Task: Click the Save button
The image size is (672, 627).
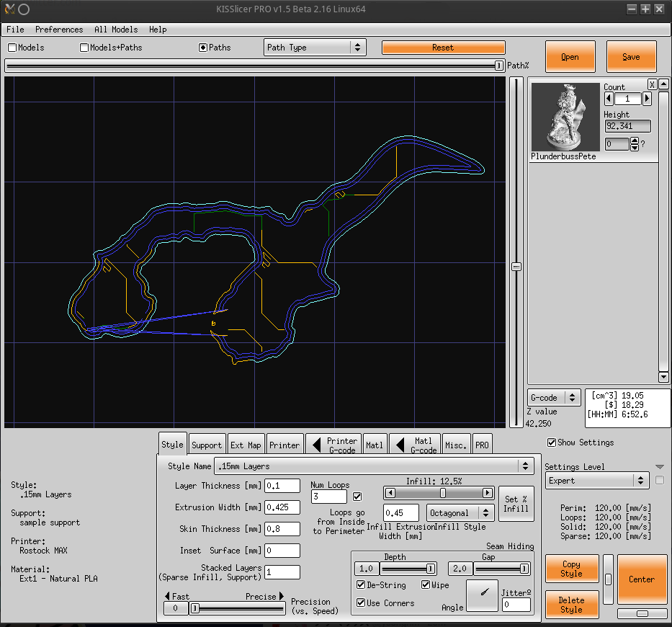Action: coord(631,57)
